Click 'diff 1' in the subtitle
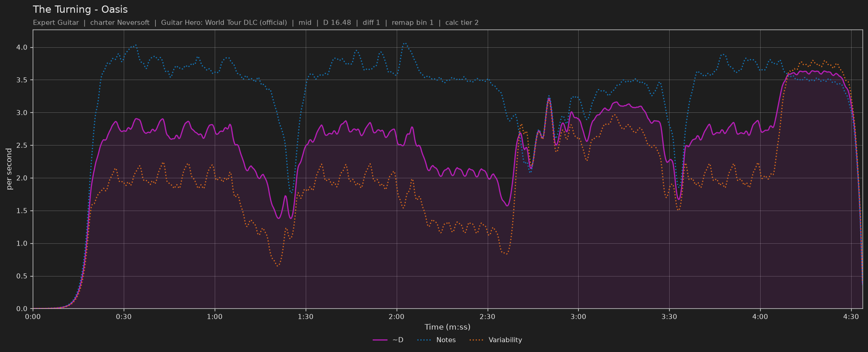 pyautogui.click(x=371, y=23)
